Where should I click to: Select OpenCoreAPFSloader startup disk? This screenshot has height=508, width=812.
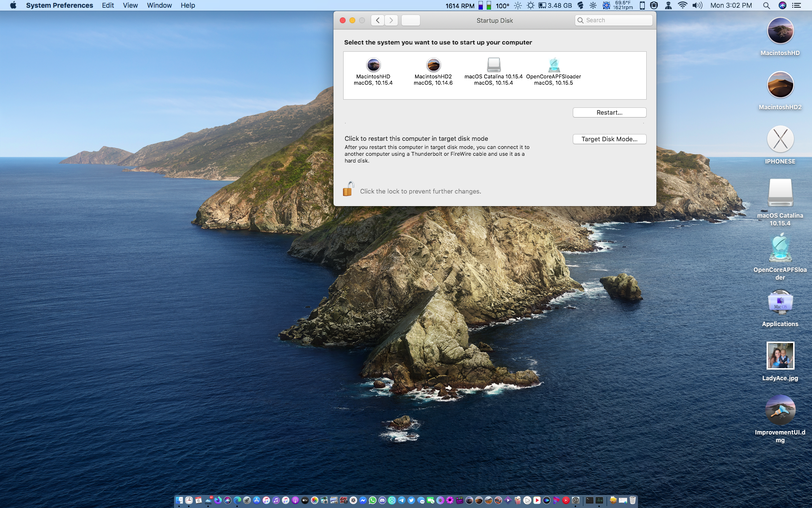click(553, 72)
